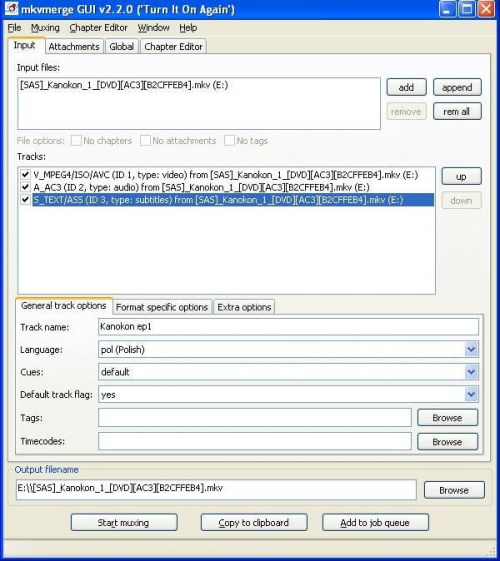Uncheck the A_AC3 audio track
This screenshot has height=561, width=500.
coord(25,187)
